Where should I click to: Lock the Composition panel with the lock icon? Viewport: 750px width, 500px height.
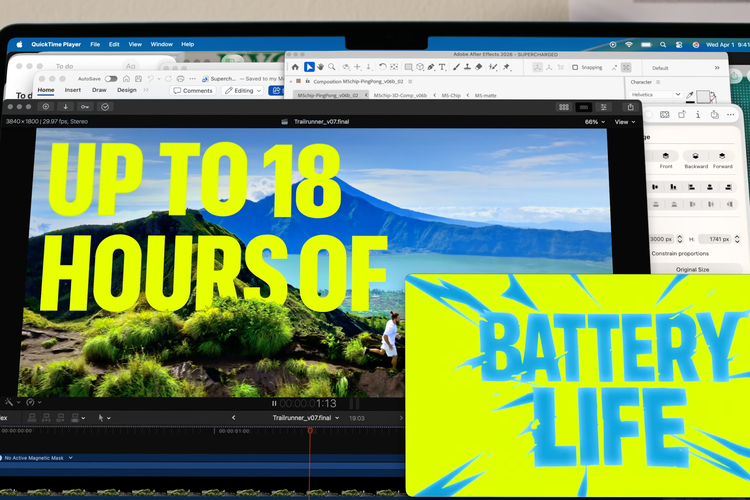click(x=307, y=81)
